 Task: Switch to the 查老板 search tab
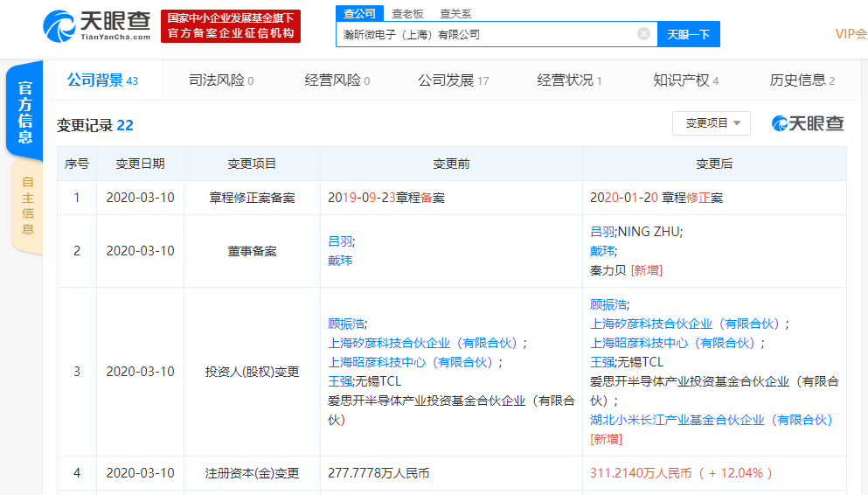(407, 14)
